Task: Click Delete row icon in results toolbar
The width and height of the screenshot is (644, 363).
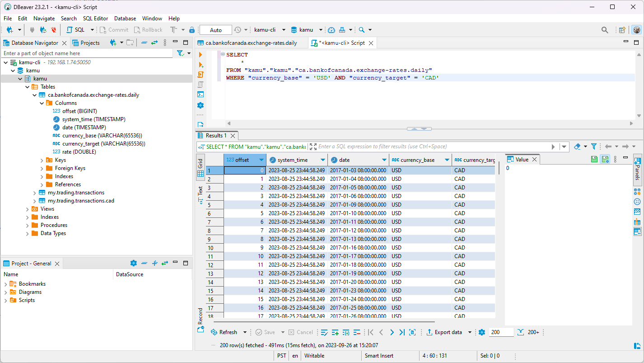Action: [357, 332]
